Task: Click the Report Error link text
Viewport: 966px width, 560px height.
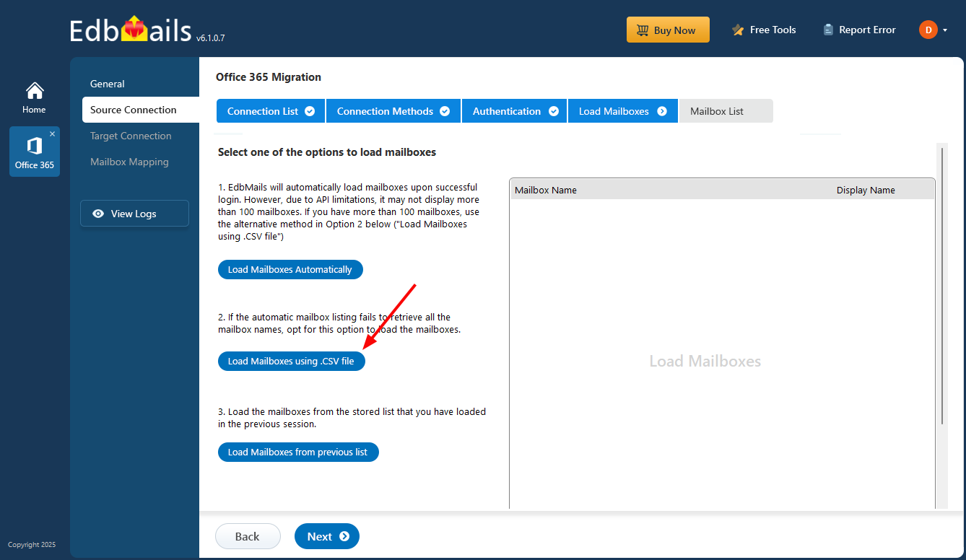Action: click(x=867, y=30)
